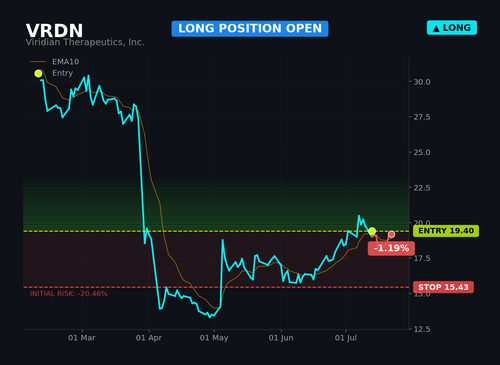Click the 17.5 y-axis label
This screenshot has height=365, width=500.
[x=422, y=258]
